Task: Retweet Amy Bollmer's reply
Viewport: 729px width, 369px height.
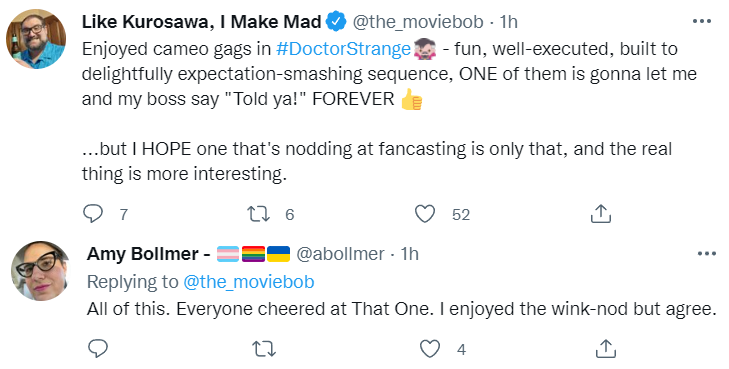Action: click(264, 349)
